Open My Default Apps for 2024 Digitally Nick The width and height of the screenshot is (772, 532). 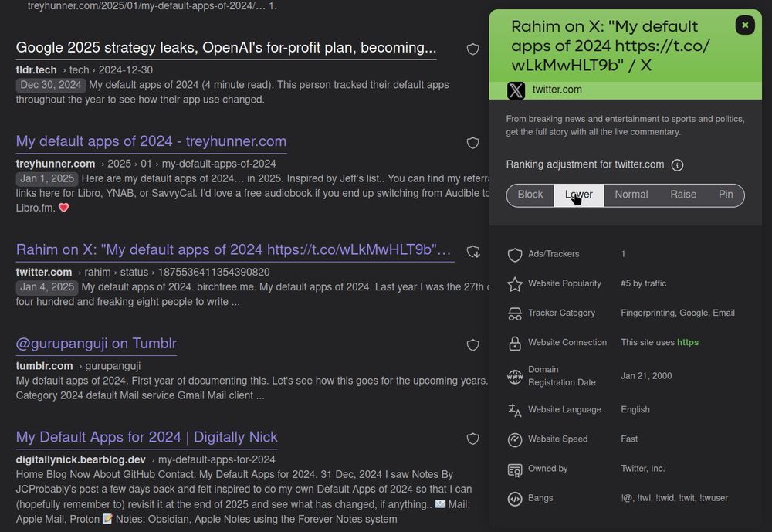pyautogui.click(x=147, y=437)
